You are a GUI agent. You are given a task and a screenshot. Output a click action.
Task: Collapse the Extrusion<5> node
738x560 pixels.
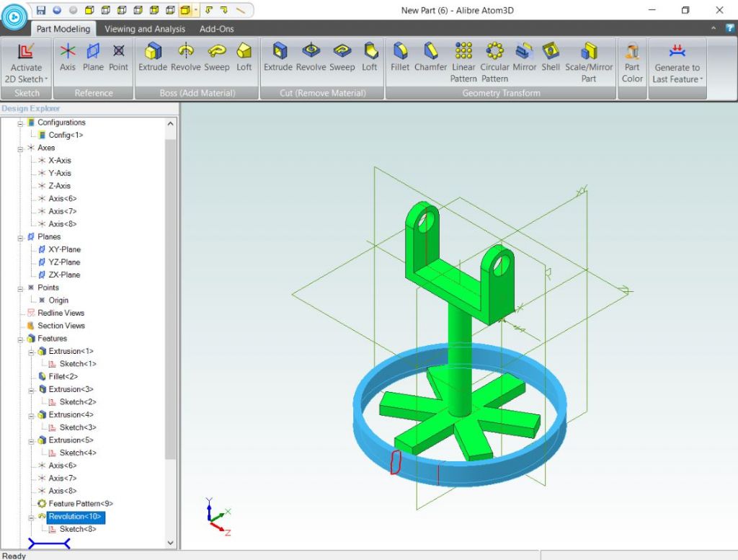31,441
